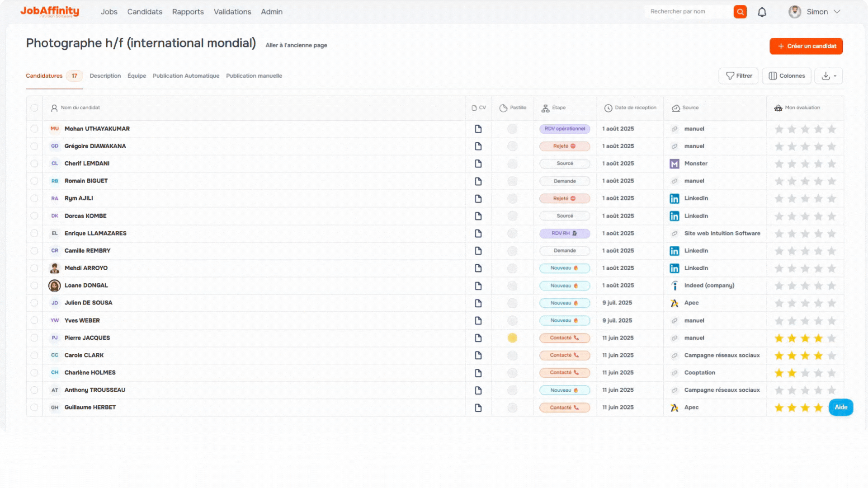The width and height of the screenshot is (868, 488).
Task: Rate Charlène HOLMES with the fifth star
Action: click(x=831, y=373)
